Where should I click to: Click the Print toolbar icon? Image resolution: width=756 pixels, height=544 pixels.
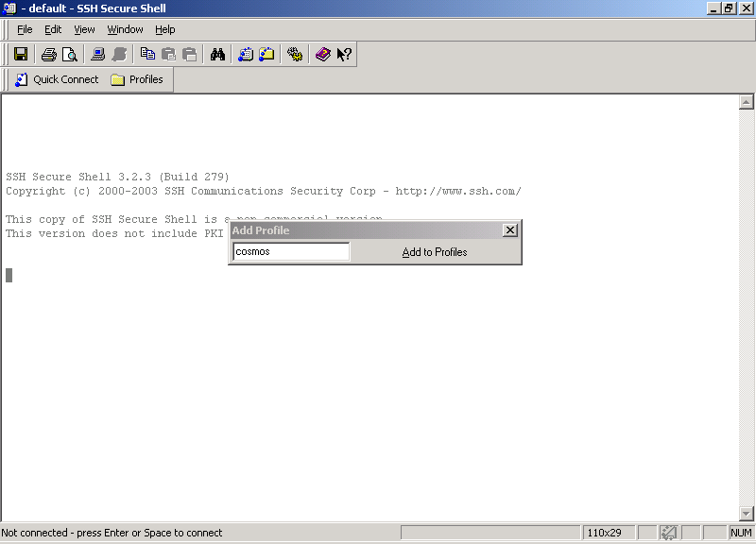coord(48,55)
